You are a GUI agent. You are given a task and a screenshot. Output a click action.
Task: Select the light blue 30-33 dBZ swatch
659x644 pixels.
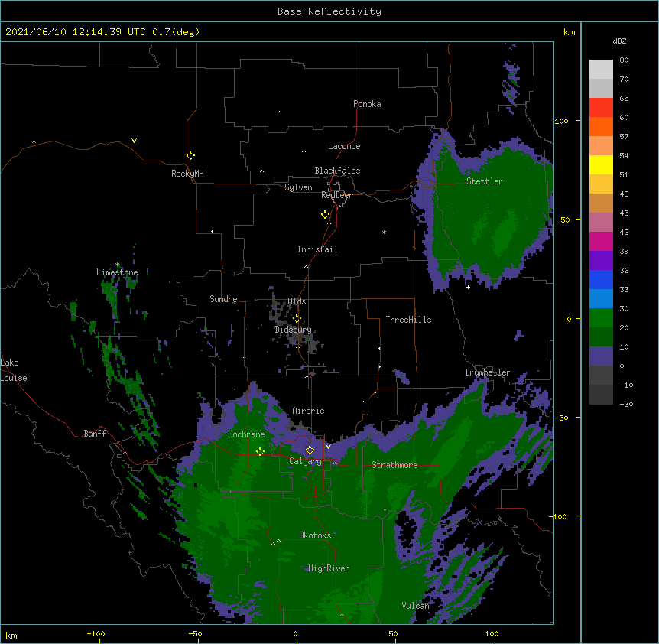pos(601,298)
